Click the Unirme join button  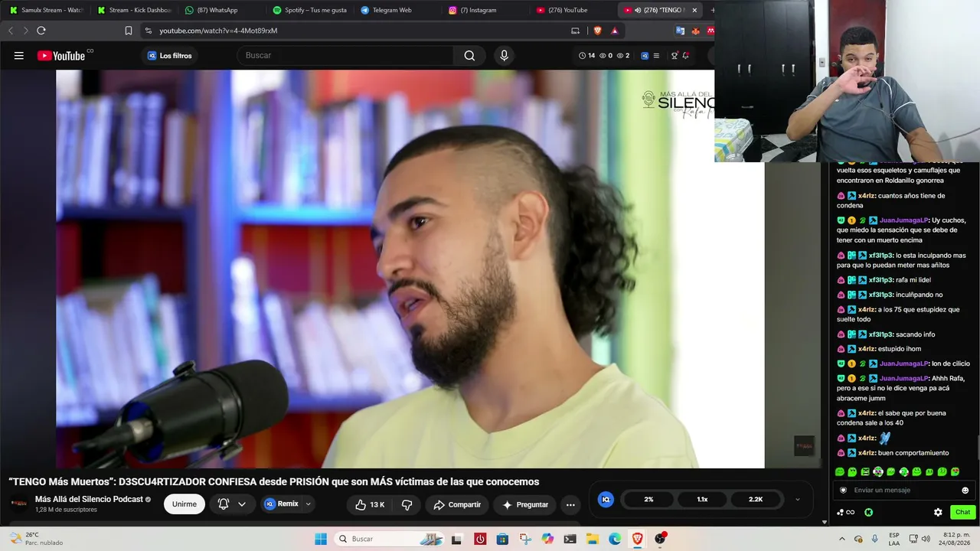pyautogui.click(x=185, y=504)
